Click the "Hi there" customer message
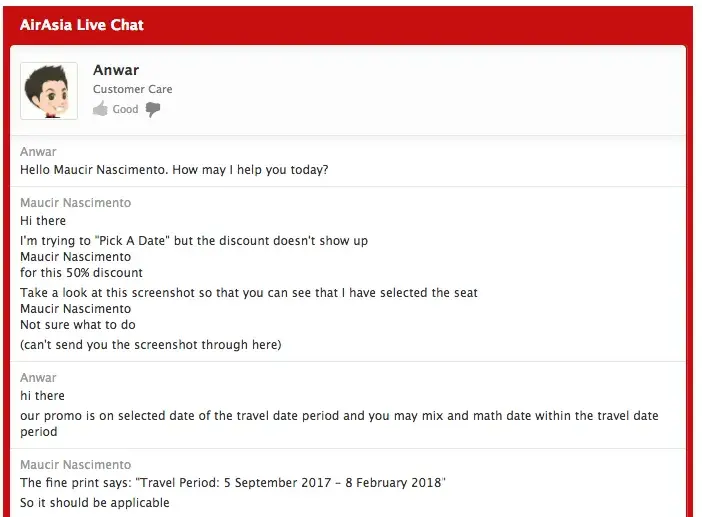Screen dimensions: 702x517 pos(43,220)
